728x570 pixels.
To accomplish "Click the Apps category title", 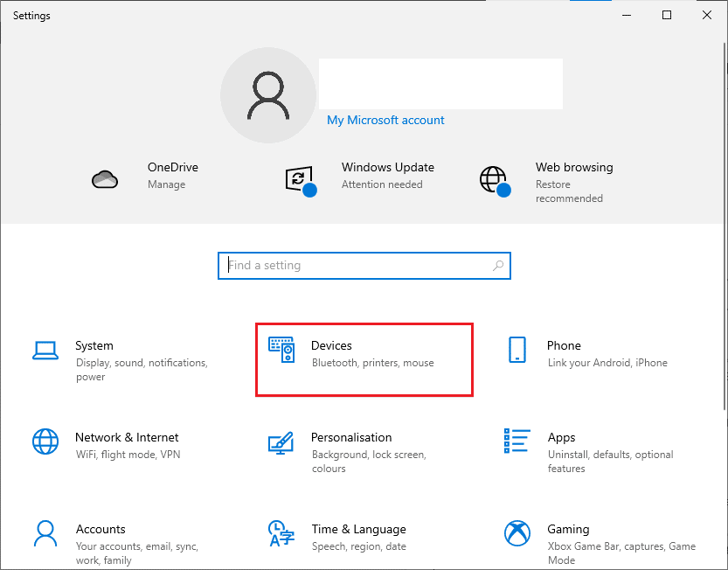I will tap(561, 438).
